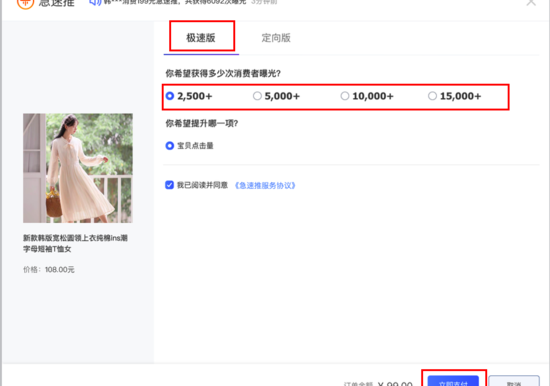This screenshot has width=550, height=386.
Task: Click the product dress thumbnail image
Action: tap(78, 168)
